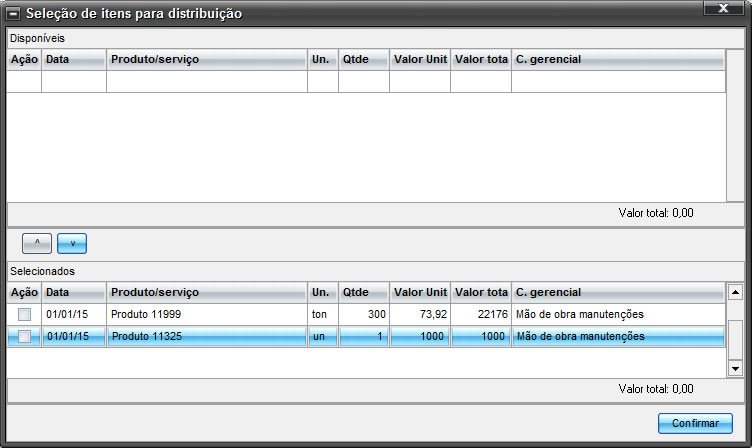Click the empty Produto/serviço cell in Disponíveis

click(207, 82)
